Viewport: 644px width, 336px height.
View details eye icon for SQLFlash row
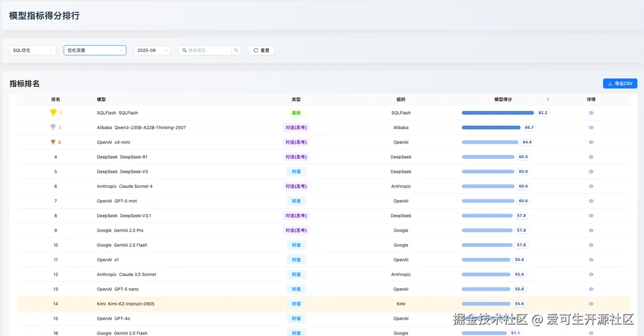591,113
